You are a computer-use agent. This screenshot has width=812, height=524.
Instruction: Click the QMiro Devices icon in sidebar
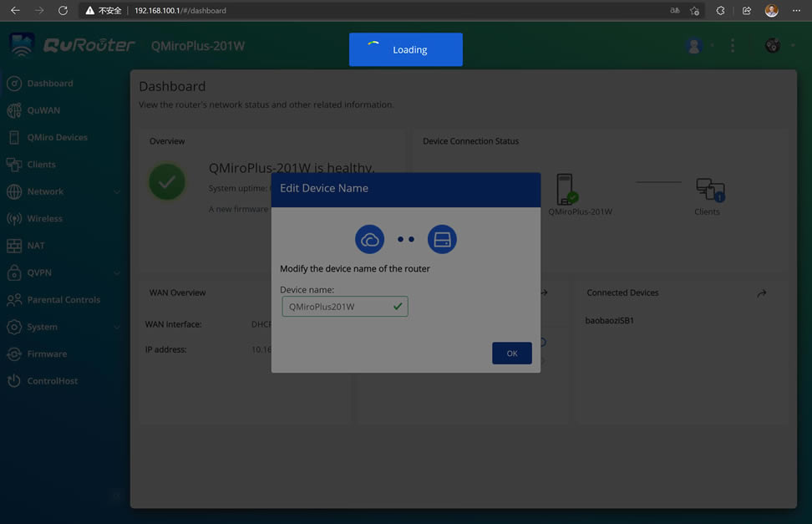[14, 137]
